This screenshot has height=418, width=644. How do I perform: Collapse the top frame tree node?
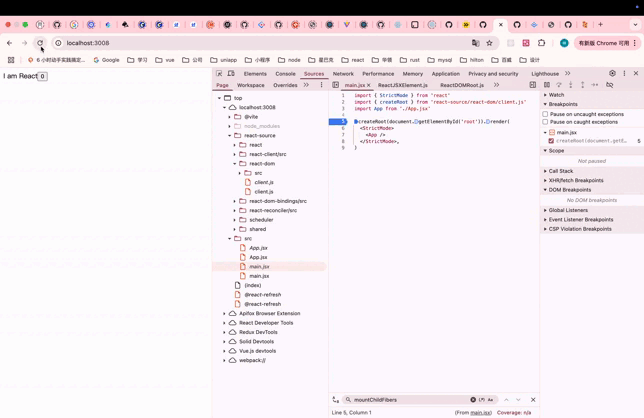pos(219,98)
